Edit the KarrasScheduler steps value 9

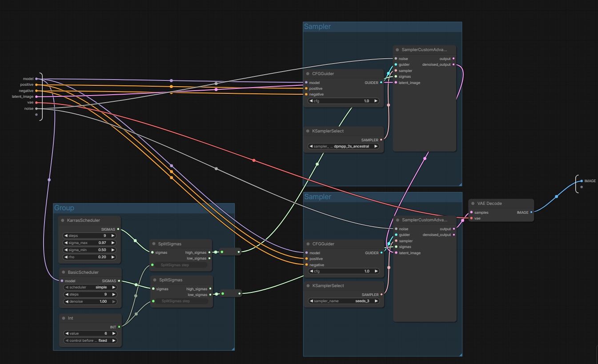[x=104, y=236]
